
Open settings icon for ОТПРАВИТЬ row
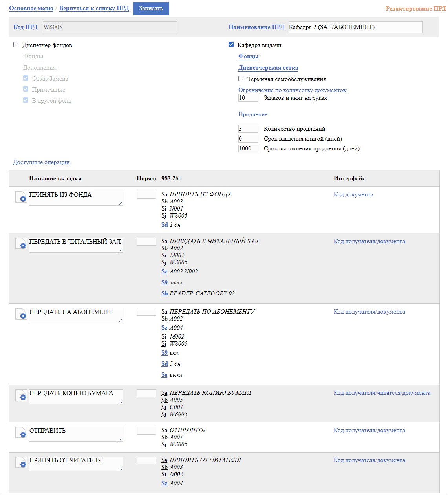coord(21,433)
